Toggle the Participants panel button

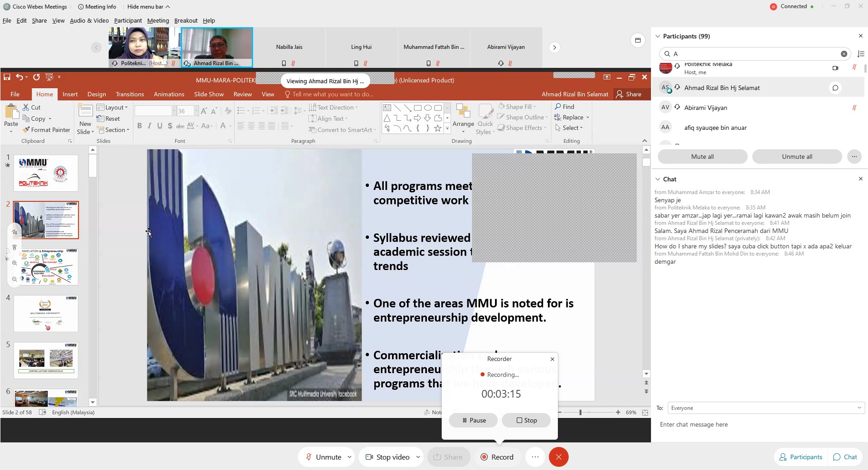tap(801, 457)
